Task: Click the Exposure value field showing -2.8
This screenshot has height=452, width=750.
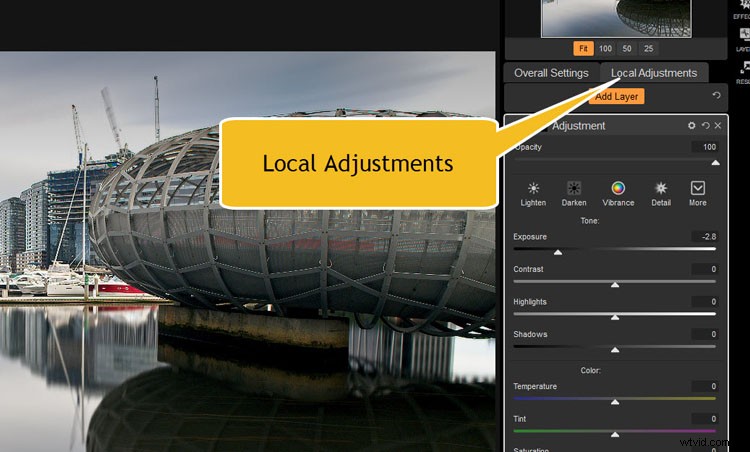Action: 705,236
